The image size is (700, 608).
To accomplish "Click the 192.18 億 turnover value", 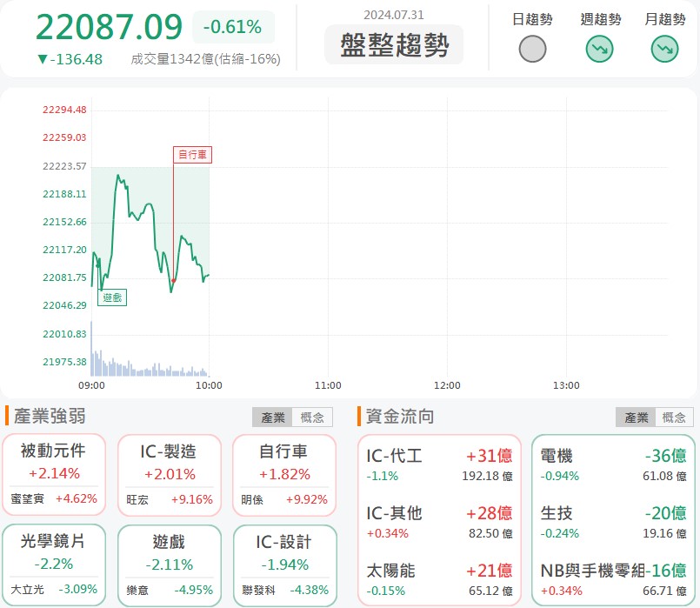I will 487,476.
